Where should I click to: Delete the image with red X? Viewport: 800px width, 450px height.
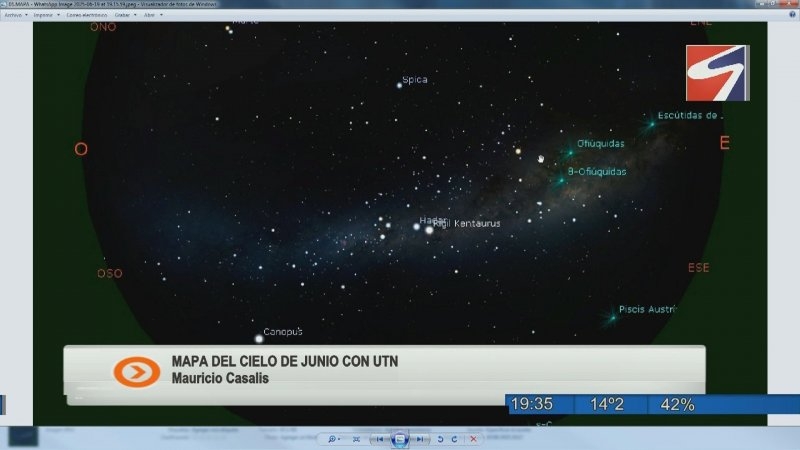pos(473,439)
